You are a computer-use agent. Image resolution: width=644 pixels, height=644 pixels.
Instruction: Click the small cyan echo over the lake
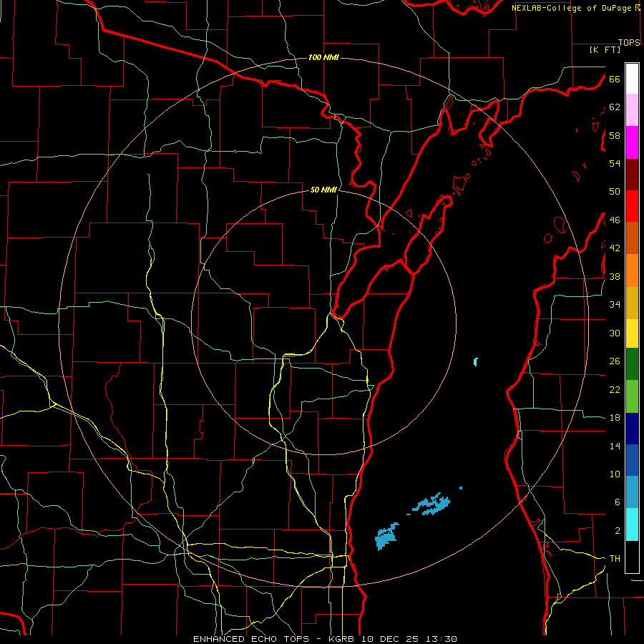pos(476,362)
